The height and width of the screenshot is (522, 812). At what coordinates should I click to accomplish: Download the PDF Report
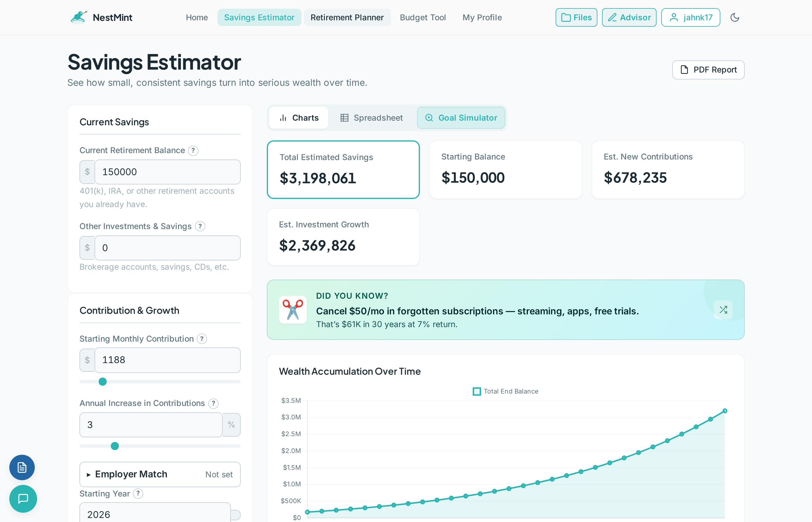tap(708, 70)
